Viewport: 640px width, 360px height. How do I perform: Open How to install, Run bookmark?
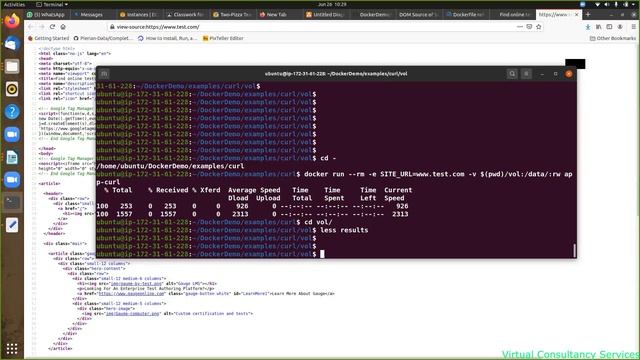[167, 38]
